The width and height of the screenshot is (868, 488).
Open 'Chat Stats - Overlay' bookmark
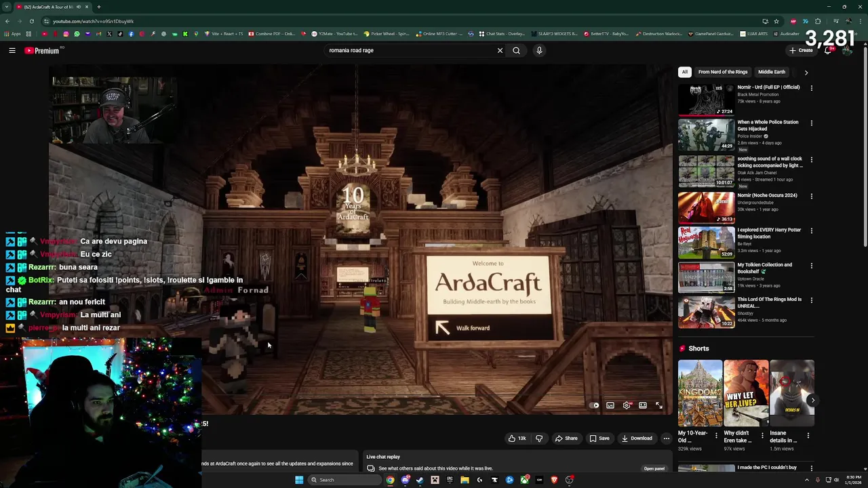502,34
